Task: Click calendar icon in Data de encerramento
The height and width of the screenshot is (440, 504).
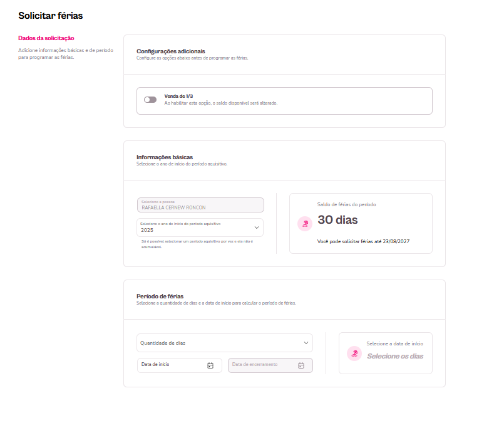Action: [x=301, y=365]
